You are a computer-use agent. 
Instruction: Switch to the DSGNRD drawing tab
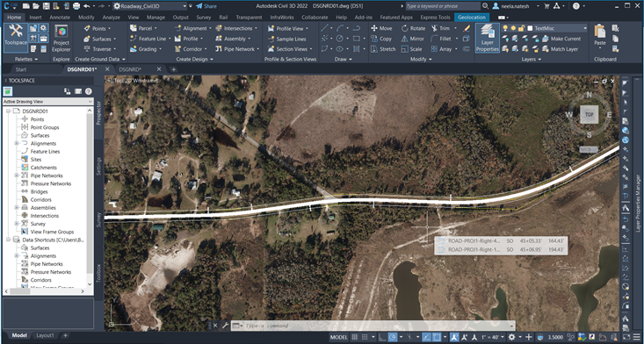131,69
